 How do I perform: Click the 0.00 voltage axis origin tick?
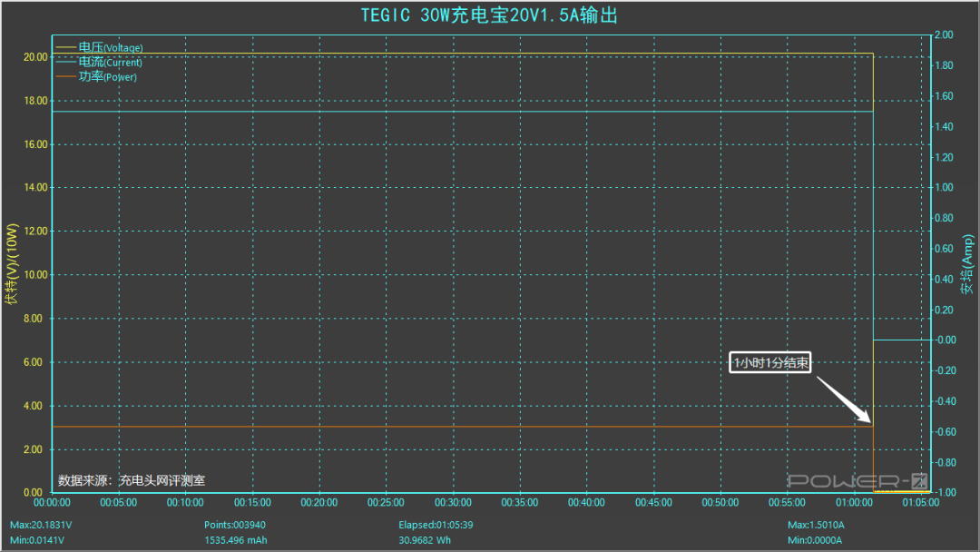coord(34,493)
